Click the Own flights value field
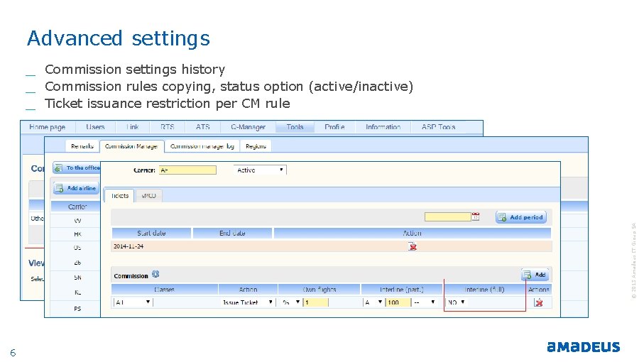The height and width of the screenshot is (362, 644). [316, 302]
